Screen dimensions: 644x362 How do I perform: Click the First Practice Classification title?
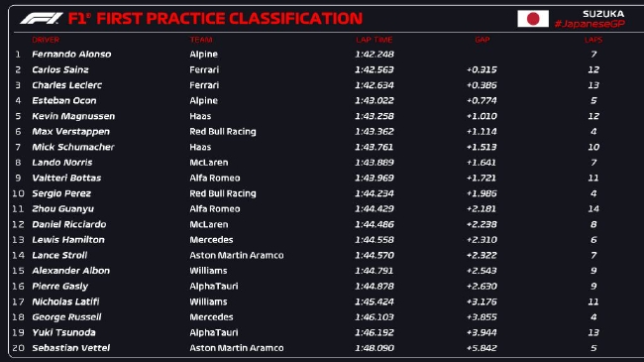point(215,19)
